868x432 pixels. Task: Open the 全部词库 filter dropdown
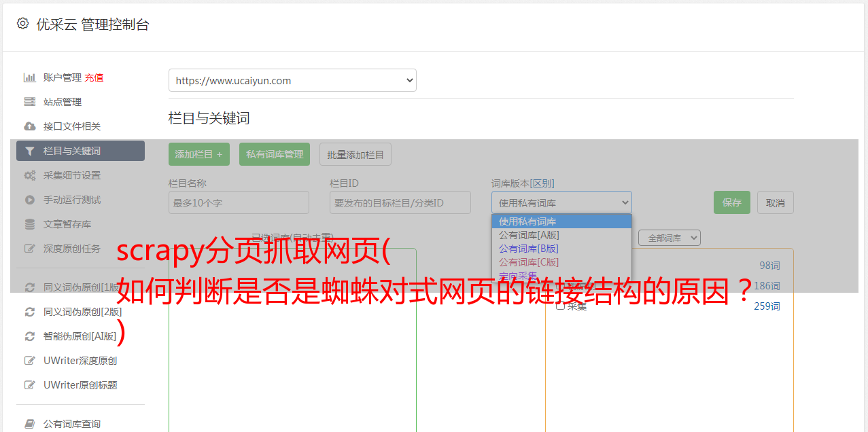point(670,238)
